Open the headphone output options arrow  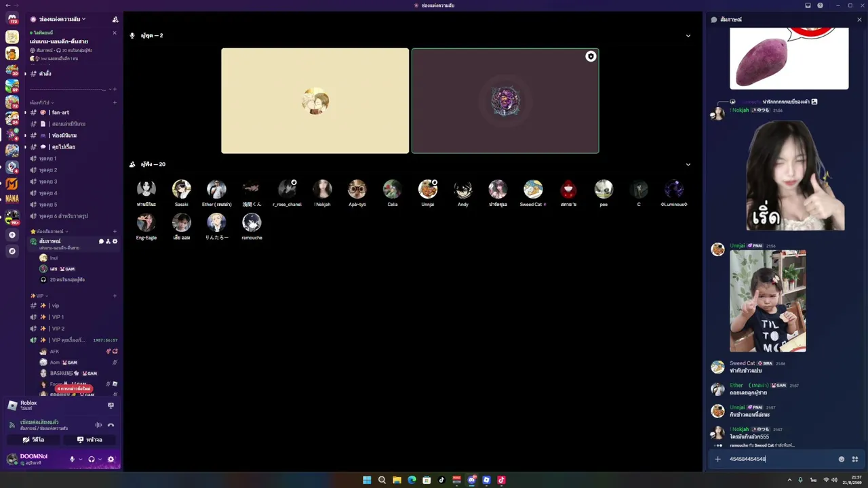[x=100, y=459]
